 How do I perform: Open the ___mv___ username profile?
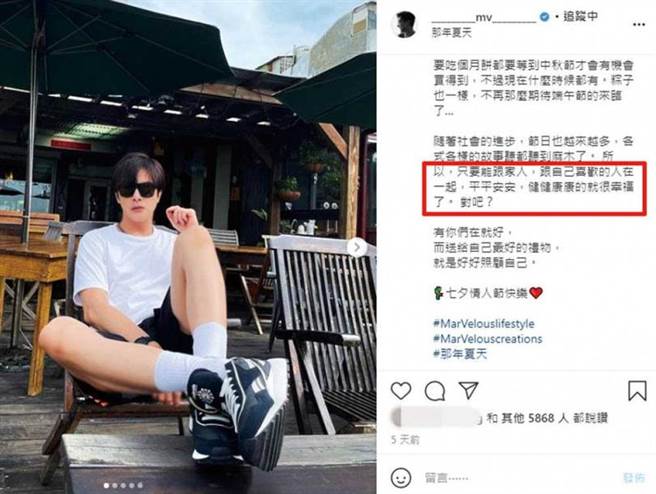pos(484,18)
